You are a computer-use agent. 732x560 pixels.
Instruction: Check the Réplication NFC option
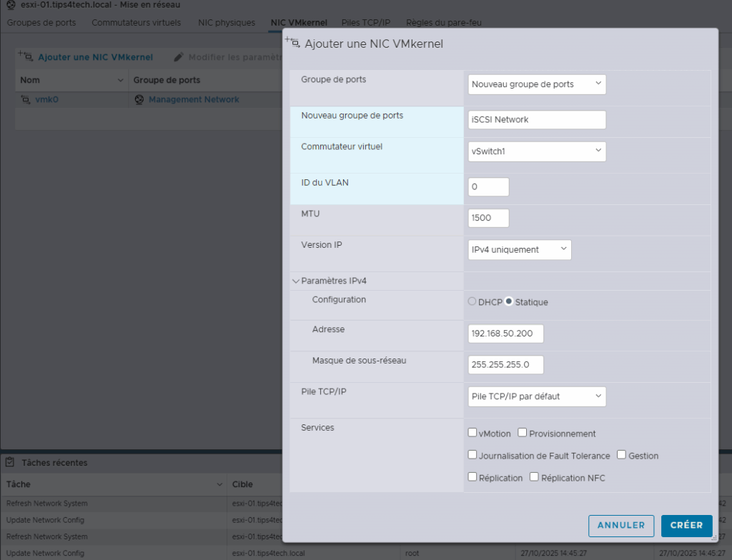(534, 477)
